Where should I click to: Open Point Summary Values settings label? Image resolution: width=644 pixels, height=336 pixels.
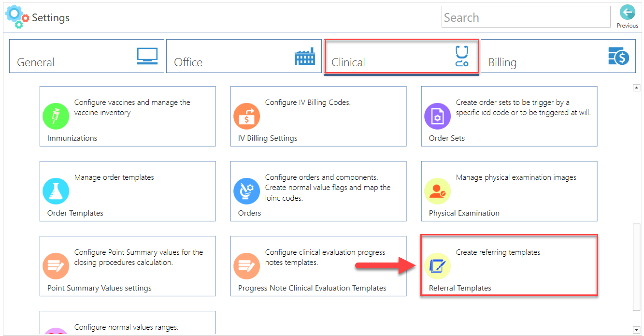100,288
